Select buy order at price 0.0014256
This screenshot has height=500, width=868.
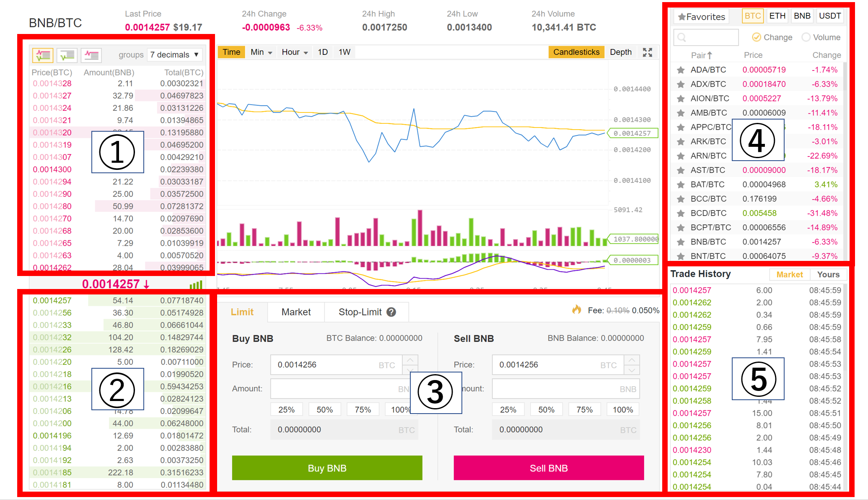pyautogui.click(x=118, y=313)
